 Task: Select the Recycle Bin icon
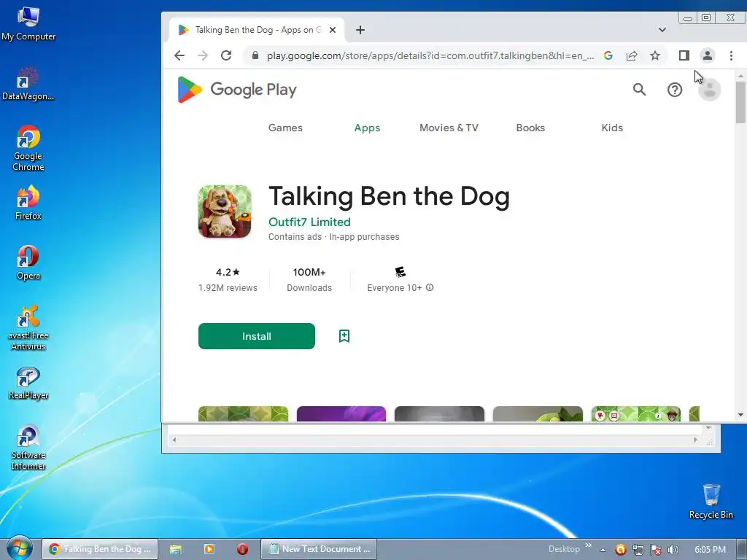pos(711,502)
